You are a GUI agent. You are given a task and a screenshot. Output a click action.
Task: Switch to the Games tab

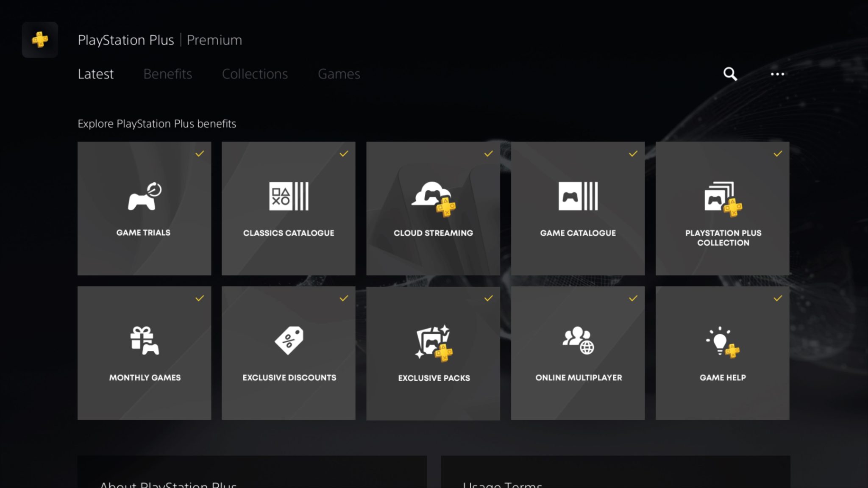click(339, 74)
